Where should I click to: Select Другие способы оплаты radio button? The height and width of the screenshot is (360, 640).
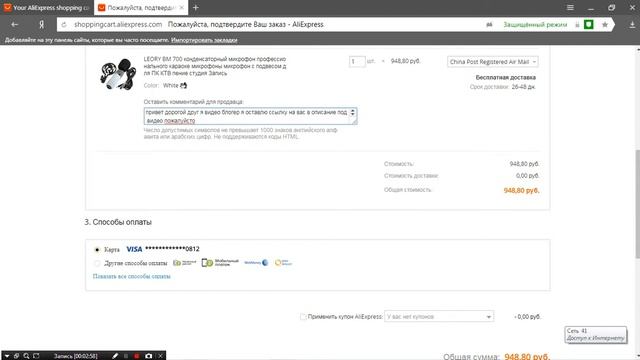pyautogui.click(x=97, y=263)
